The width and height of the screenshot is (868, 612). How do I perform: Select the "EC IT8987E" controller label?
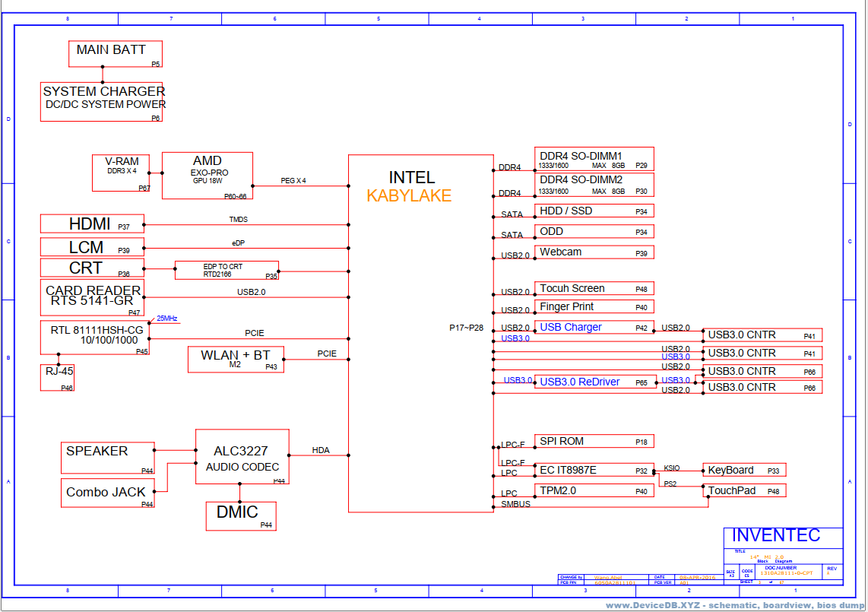coord(568,471)
